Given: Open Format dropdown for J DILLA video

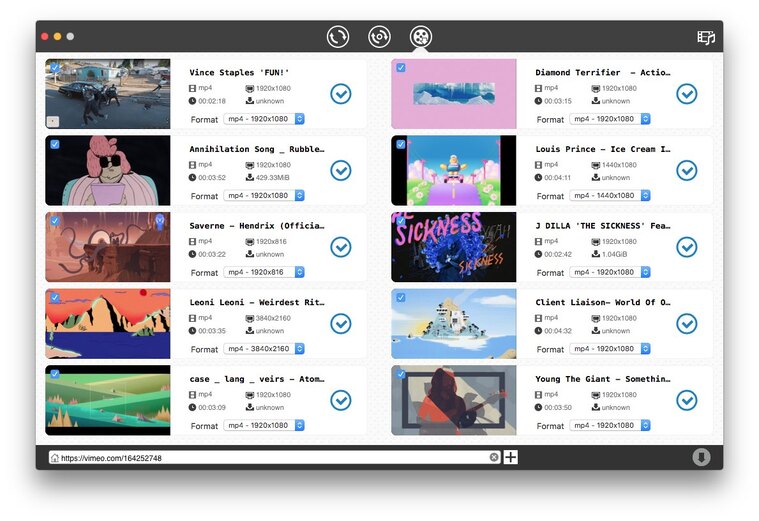Looking at the screenshot, I should [x=610, y=272].
